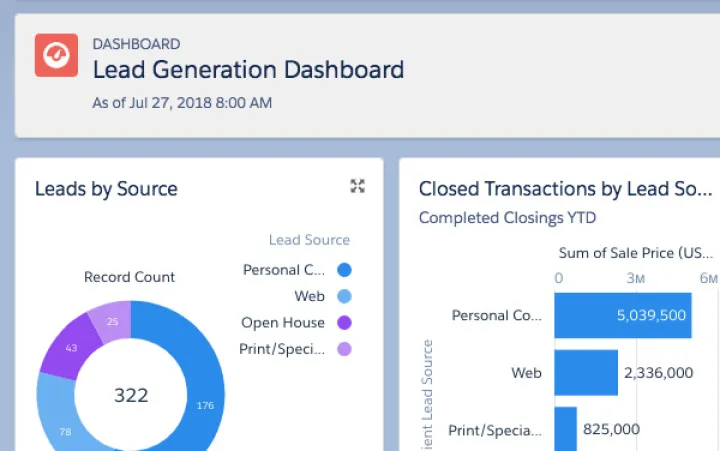Click the 3M axis tick label
Image resolution: width=720 pixels, height=451 pixels.
point(636,278)
